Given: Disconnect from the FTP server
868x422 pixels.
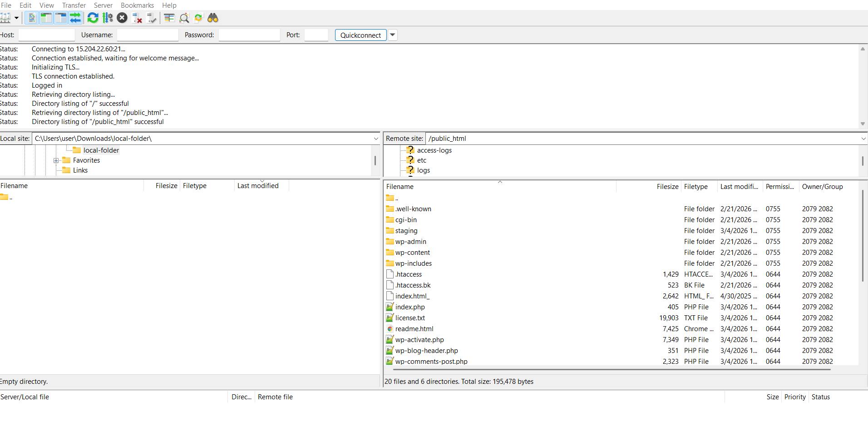Looking at the screenshot, I should 137,18.
